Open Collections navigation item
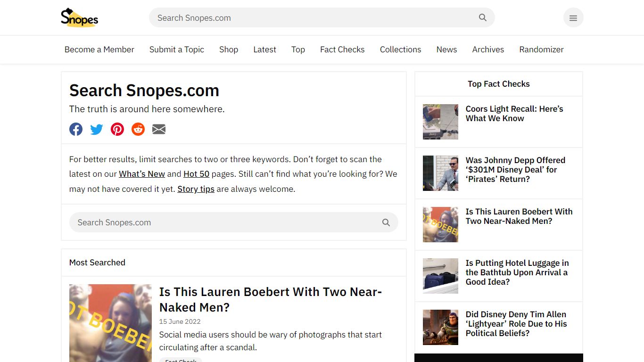The width and height of the screenshot is (644, 362). [x=401, y=49]
